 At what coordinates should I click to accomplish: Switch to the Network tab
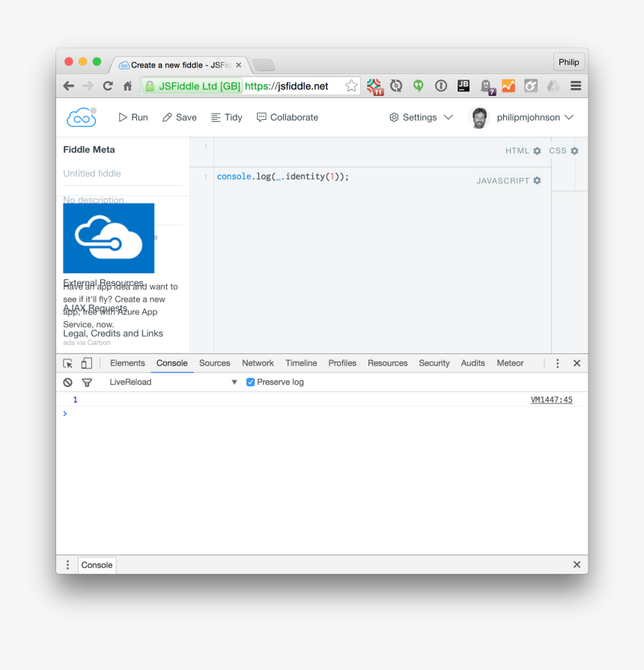pos(258,363)
